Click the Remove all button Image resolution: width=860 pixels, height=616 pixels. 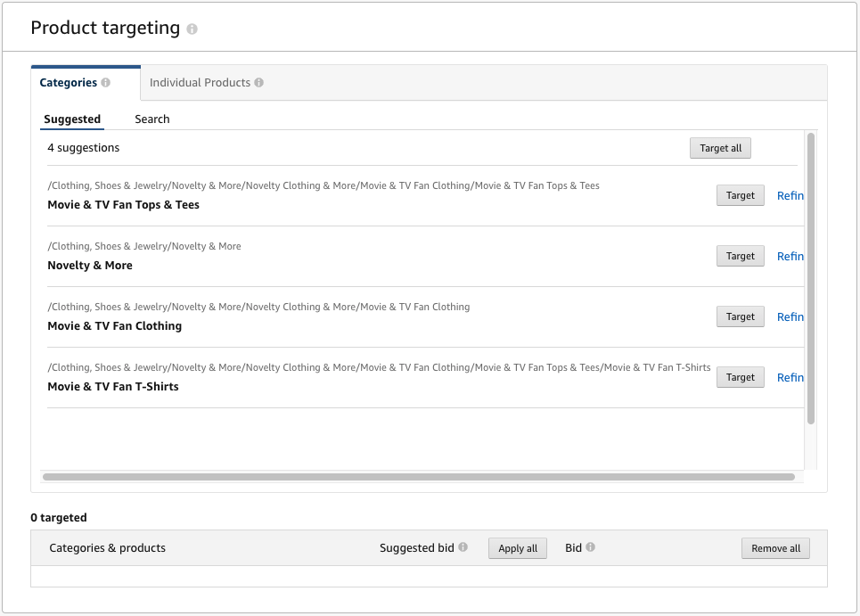775,548
